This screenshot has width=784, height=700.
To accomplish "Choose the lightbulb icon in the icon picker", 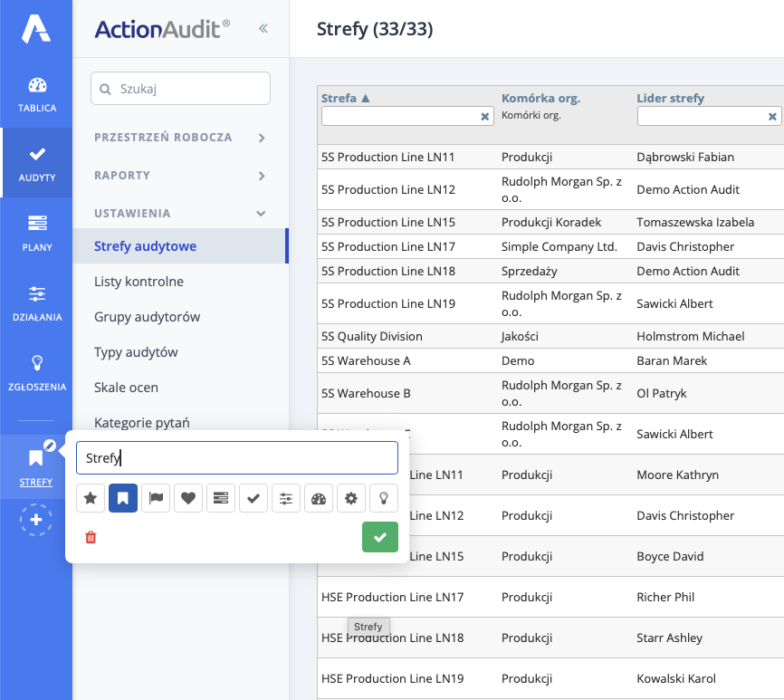I will 384,498.
